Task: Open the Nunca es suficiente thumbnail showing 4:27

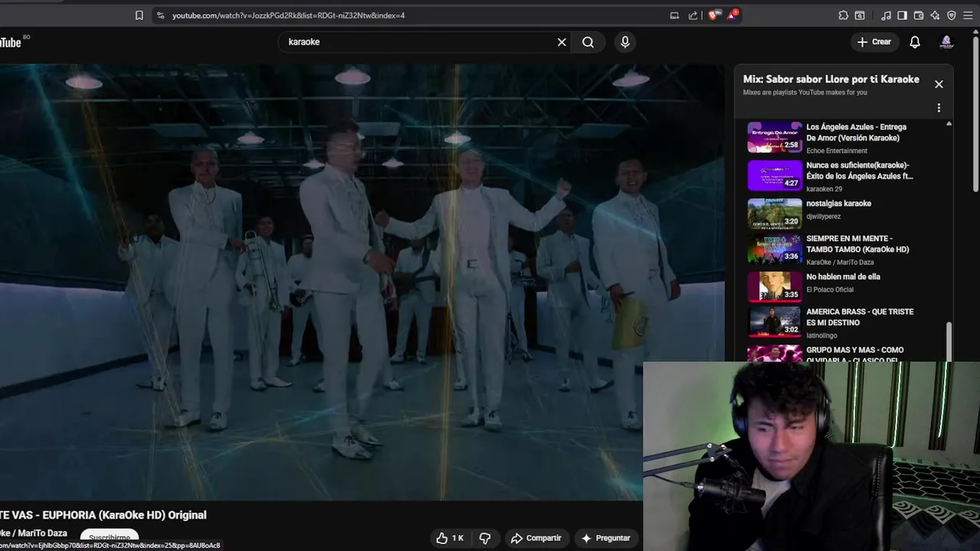Action: 775,175
